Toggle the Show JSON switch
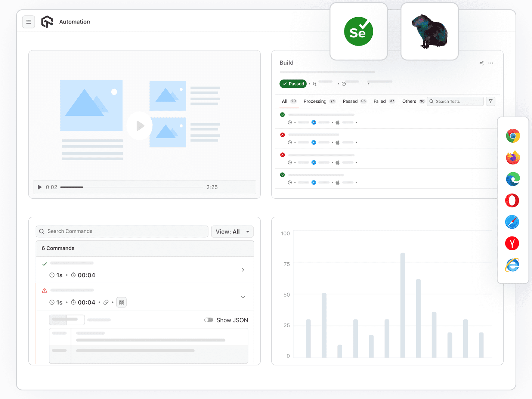This screenshot has width=532, height=399. coord(209,320)
